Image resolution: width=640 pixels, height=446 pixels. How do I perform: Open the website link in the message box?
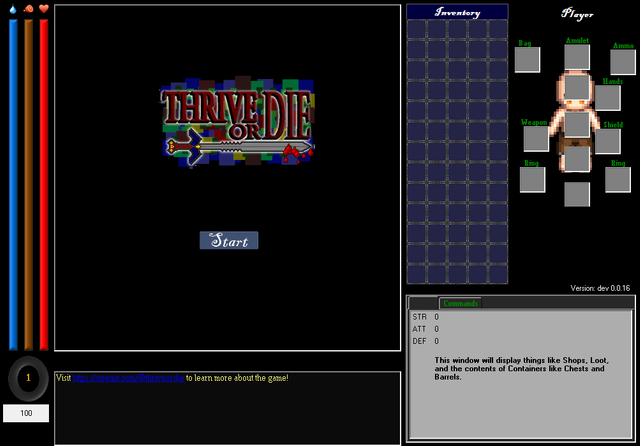(x=129, y=378)
